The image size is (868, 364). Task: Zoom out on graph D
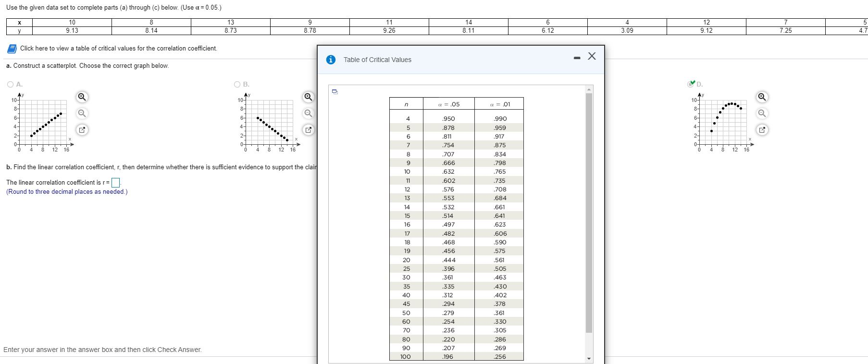tap(762, 113)
